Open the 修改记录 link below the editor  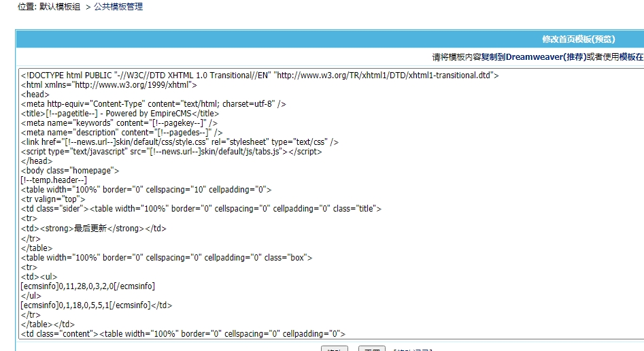click(x=412, y=350)
